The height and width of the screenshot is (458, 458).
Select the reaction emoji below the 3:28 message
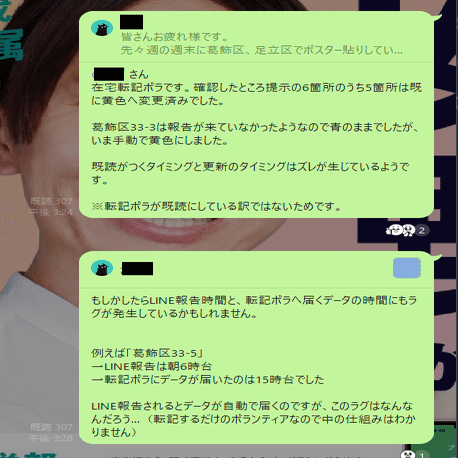point(407,454)
